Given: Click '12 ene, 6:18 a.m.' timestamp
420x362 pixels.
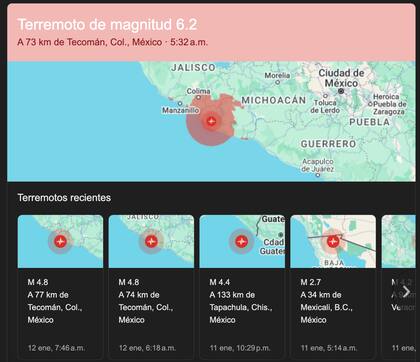Looking at the screenshot, I should coord(147,348).
